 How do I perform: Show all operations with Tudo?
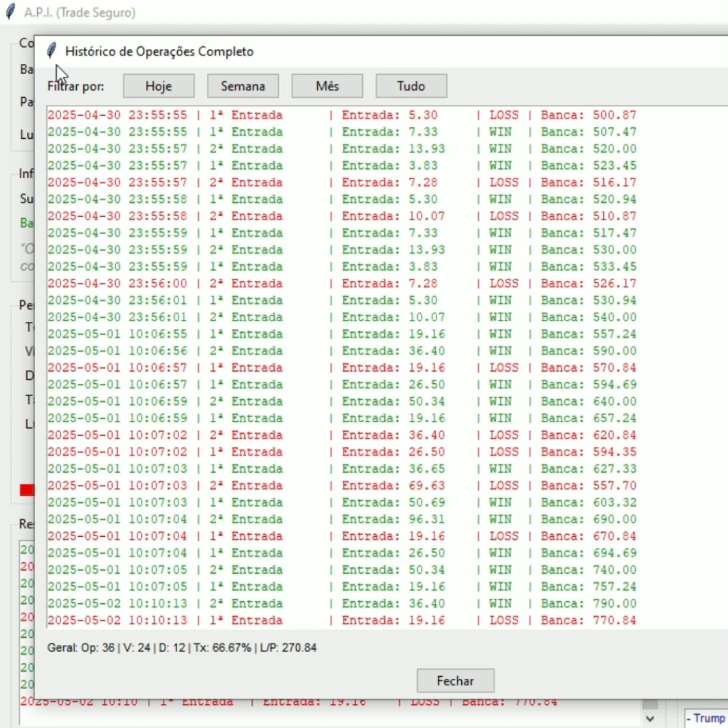[411, 86]
